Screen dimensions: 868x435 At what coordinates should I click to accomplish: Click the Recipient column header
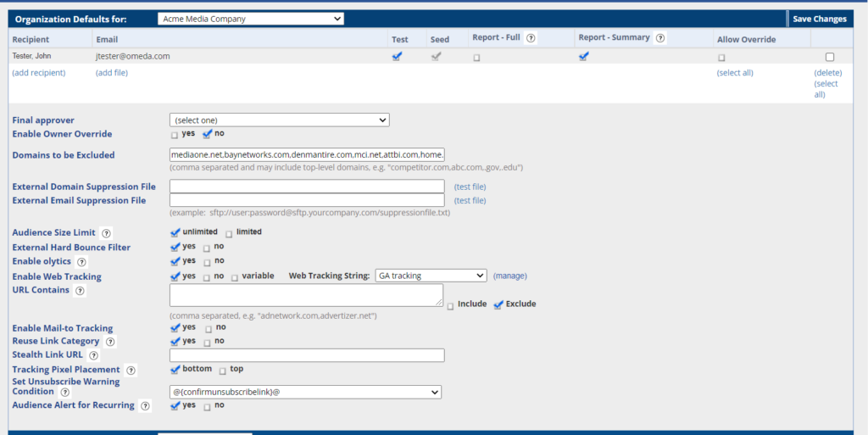(x=31, y=39)
